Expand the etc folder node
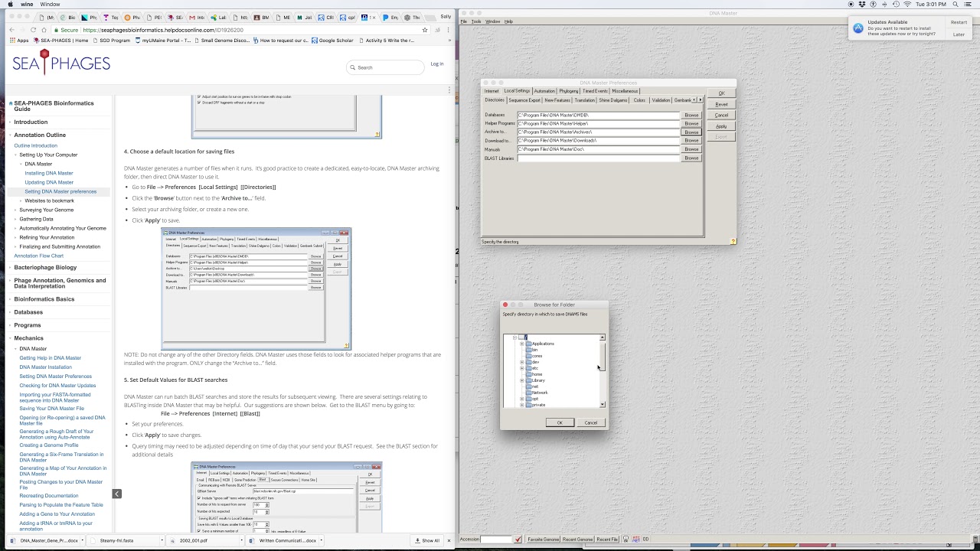The height and width of the screenshot is (551, 980). tap(521, 368)
